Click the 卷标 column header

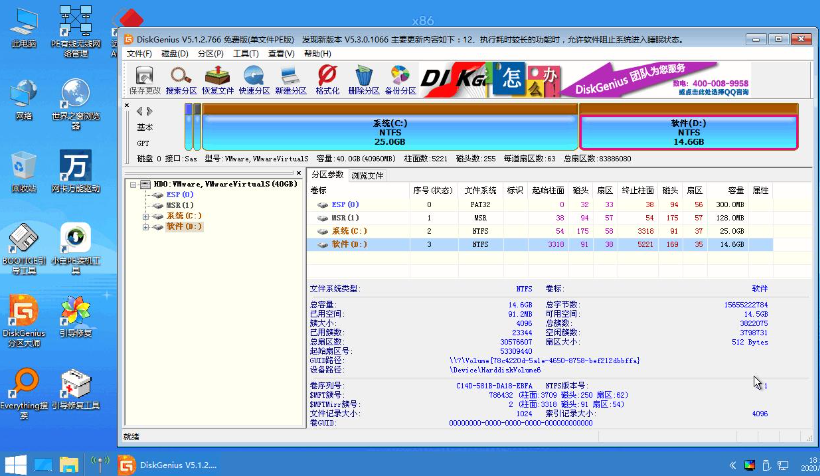click(359, 190)
